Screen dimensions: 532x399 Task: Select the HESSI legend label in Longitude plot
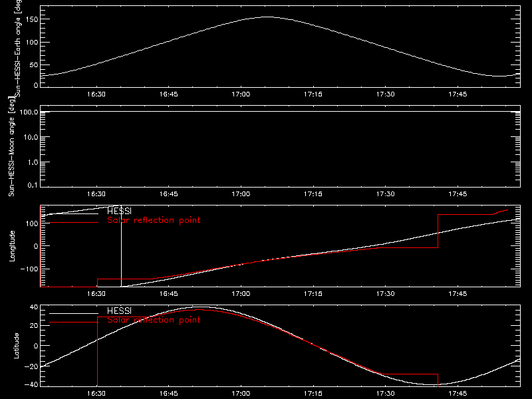pos(119,211)
